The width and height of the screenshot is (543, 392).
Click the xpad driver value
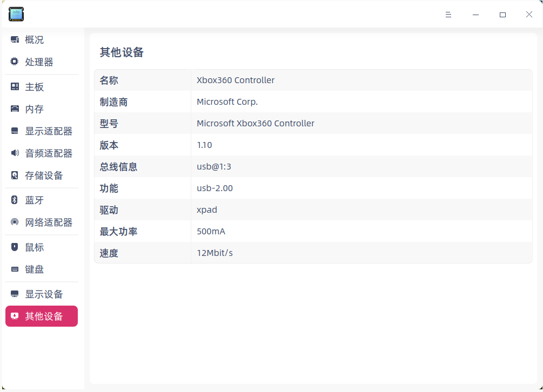[207, 209]
